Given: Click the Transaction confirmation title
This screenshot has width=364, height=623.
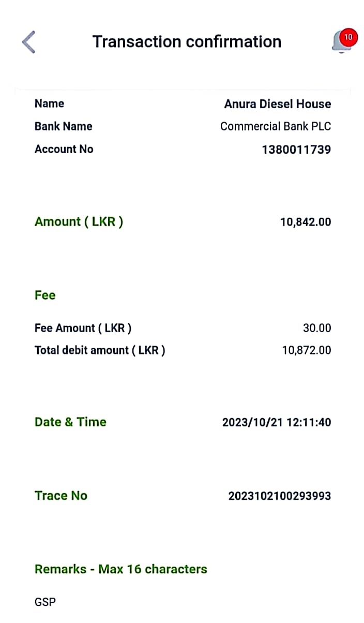Looking at the screenshot, I should [187, 41].
